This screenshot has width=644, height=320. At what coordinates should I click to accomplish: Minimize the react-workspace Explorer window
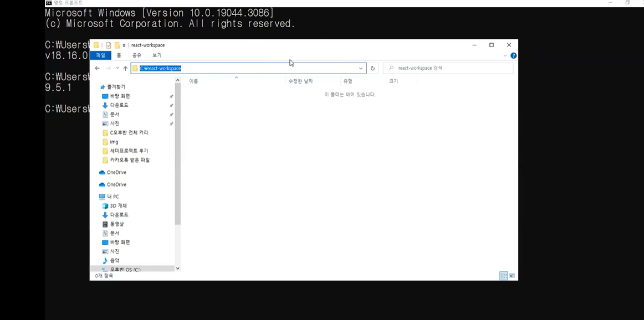(474, 45)
